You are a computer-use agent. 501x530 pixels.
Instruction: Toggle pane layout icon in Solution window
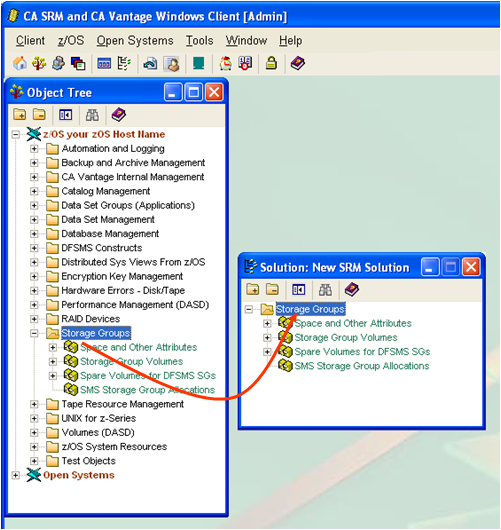click(298, 290)
